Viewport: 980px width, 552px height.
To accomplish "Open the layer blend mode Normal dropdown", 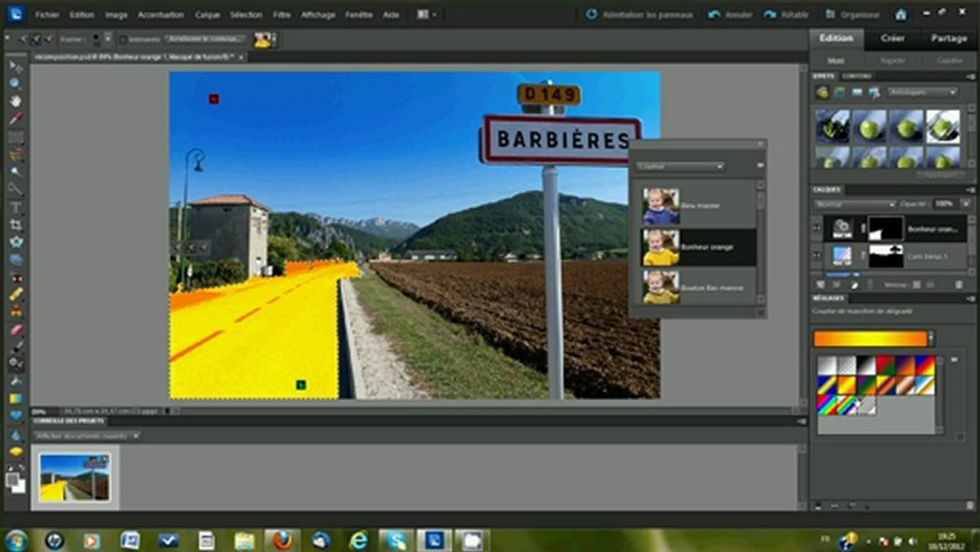I will click(857, 204).
